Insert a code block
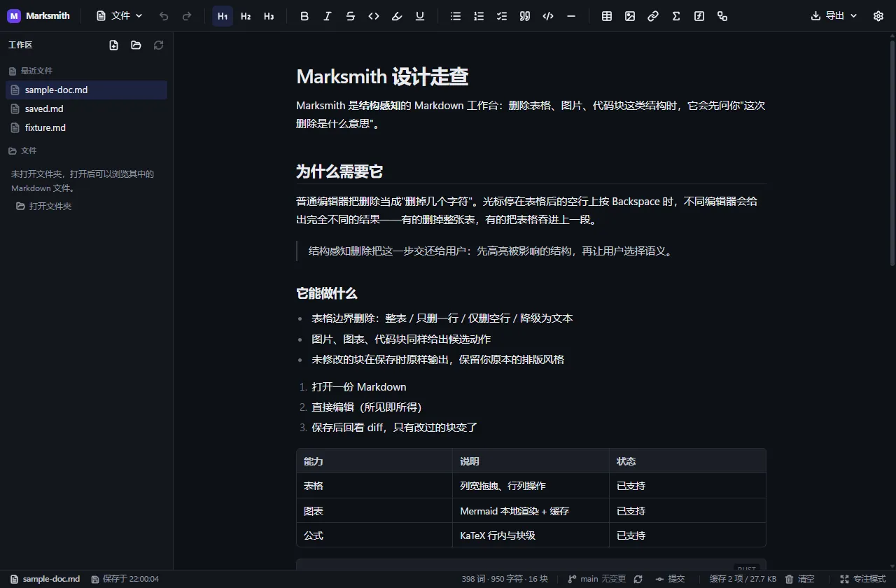Screen dimensions: 896x588 (548, 16)
